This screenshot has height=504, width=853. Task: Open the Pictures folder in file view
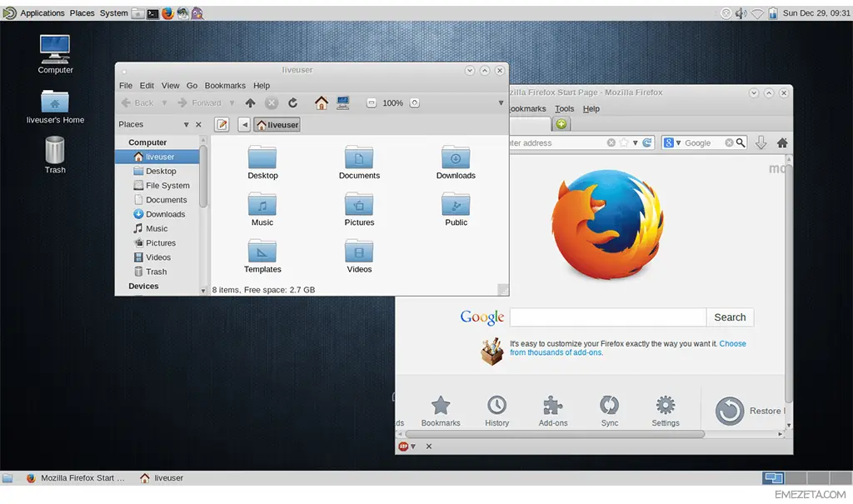359,209
